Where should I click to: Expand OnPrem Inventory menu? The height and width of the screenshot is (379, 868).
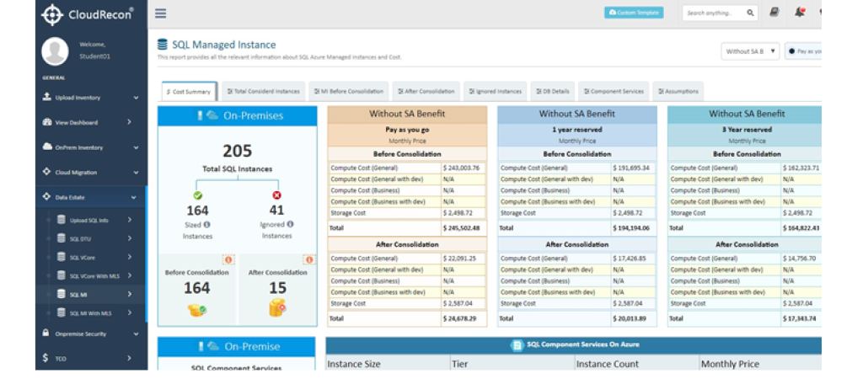[91, 147]
